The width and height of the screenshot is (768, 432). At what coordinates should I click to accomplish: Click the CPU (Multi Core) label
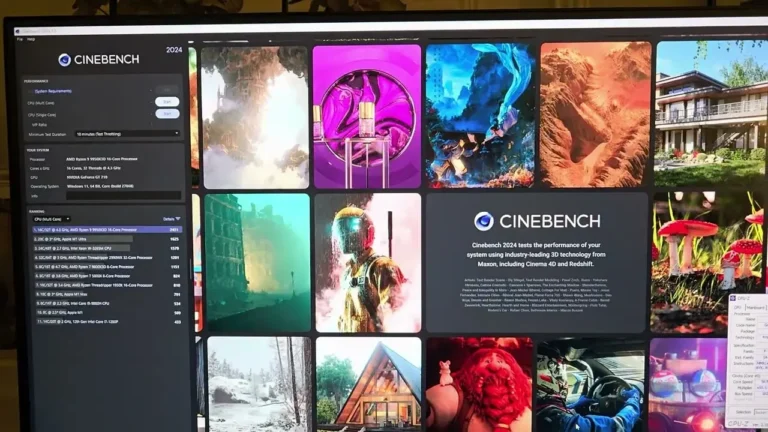(x=41, y=103)
